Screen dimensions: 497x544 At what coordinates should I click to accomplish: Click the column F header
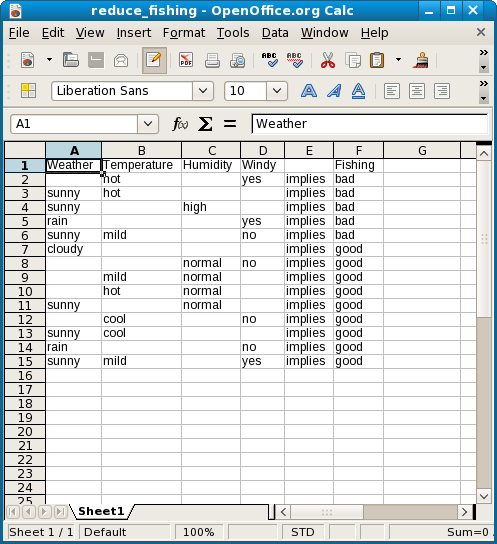pos(359,151)
